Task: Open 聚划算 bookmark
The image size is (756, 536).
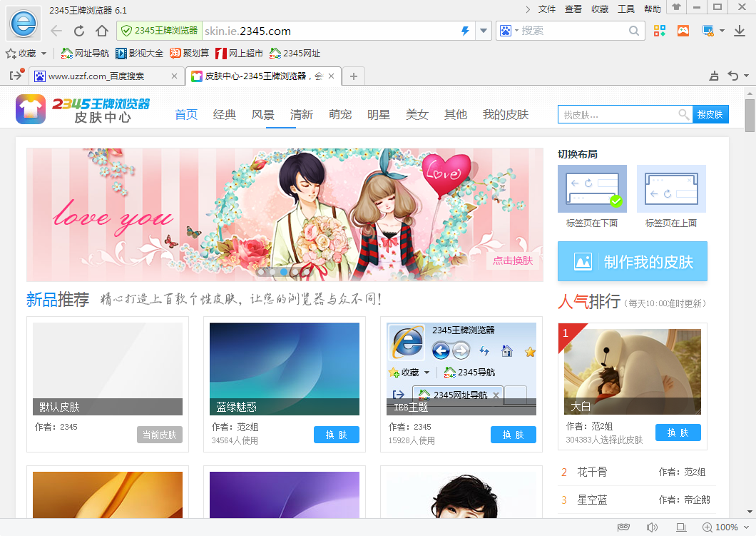Action: point(190,54)
